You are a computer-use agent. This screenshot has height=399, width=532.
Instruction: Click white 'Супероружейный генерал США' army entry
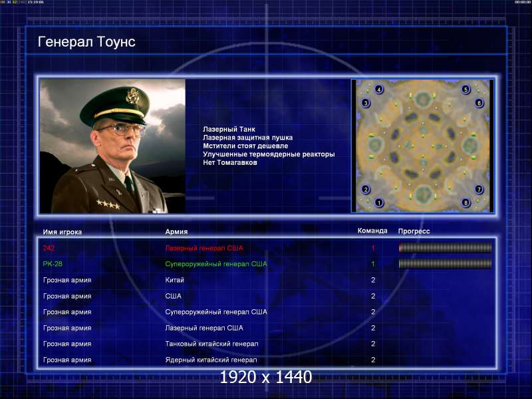tap(216, 312)
